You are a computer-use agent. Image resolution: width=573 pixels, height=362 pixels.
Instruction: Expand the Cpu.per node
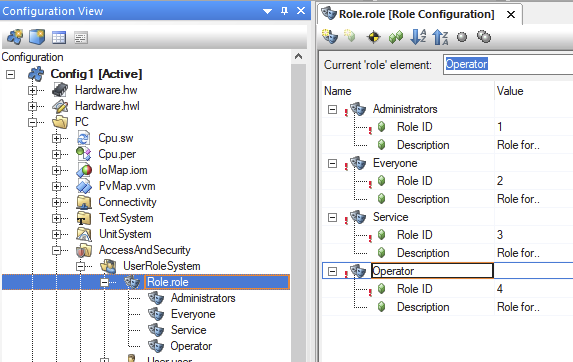point(56,155)
